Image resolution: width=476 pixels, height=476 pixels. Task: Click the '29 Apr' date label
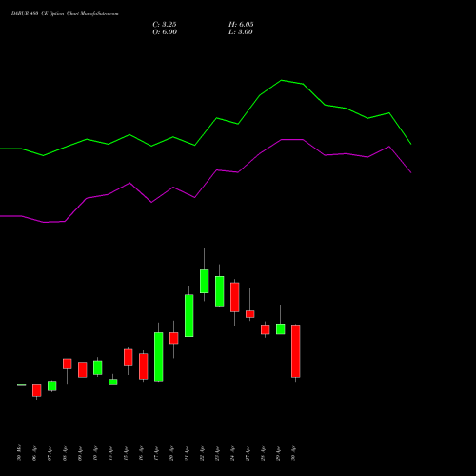pyautogui.click(x=278, y=453)
